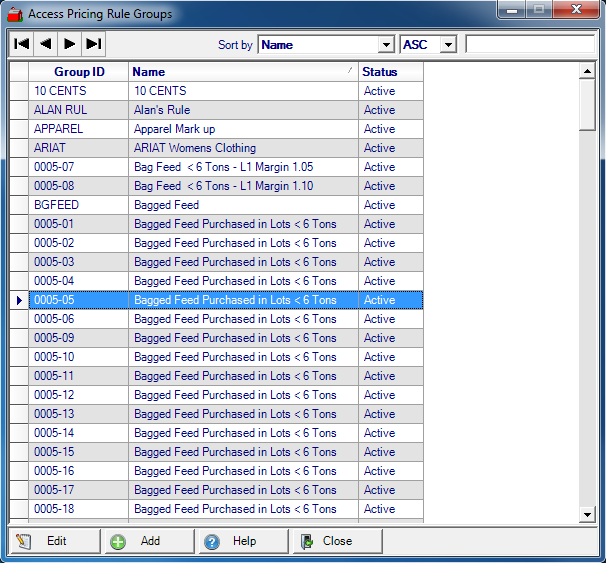This screenshot has width=606, height=563.
Task: Go to the previous record
Action: point(45,44)
